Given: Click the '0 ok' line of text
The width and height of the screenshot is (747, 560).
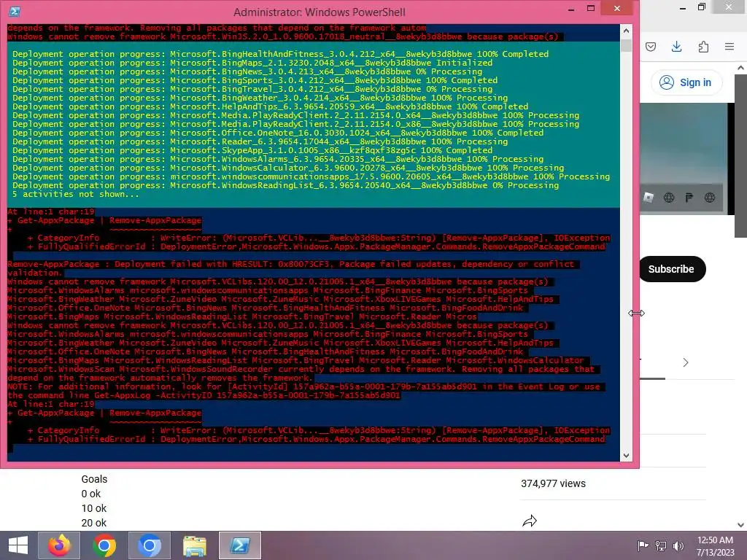Looking at the screenshot, I should [x=91, y=494].
